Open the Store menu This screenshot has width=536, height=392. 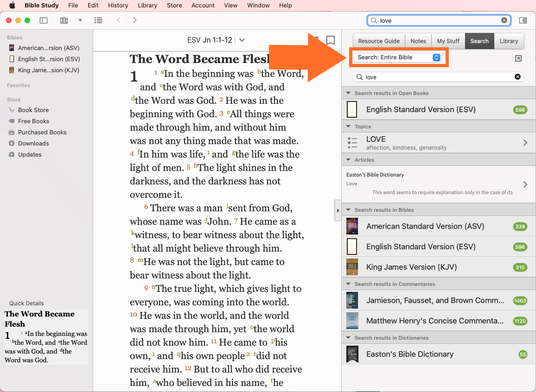click(x=174, y=6)
